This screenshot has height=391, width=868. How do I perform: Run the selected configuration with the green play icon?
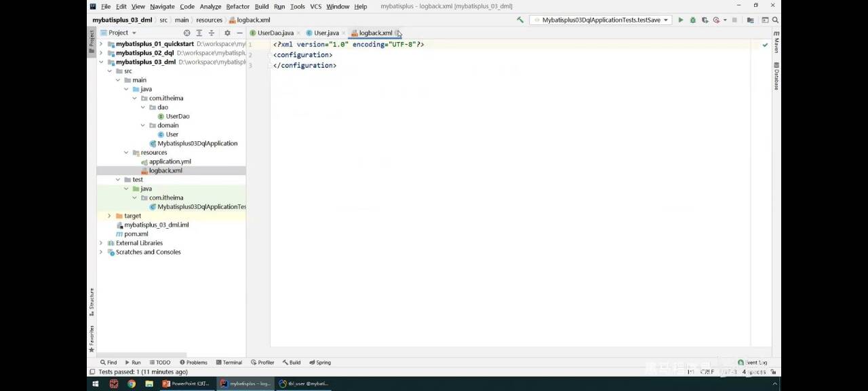[681, 20]
